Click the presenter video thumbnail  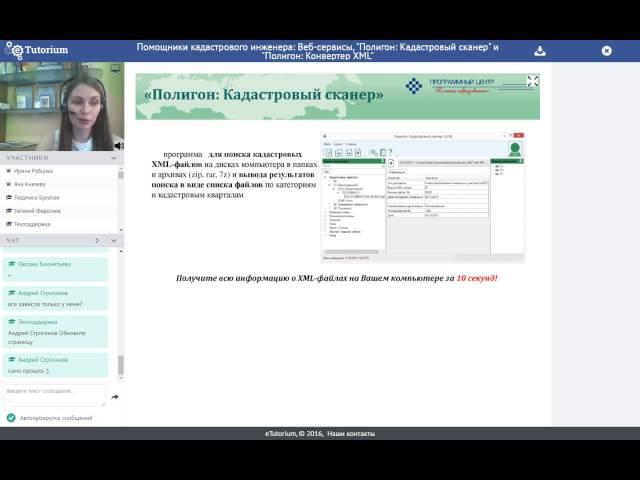62,107
